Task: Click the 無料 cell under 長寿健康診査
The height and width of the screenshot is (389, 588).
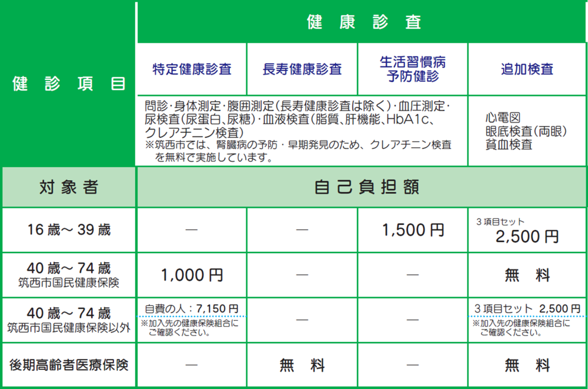Action: pos(302,364)
